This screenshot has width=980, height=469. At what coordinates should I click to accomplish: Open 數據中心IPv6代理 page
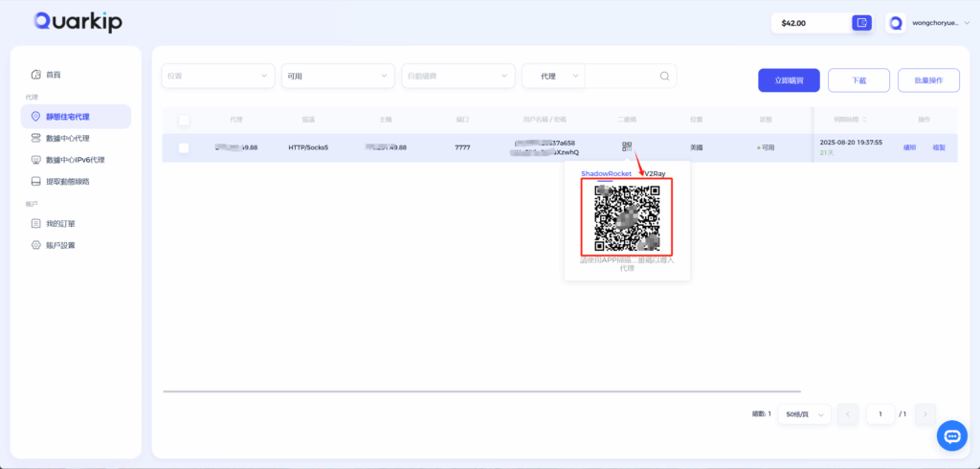[75, 160]
